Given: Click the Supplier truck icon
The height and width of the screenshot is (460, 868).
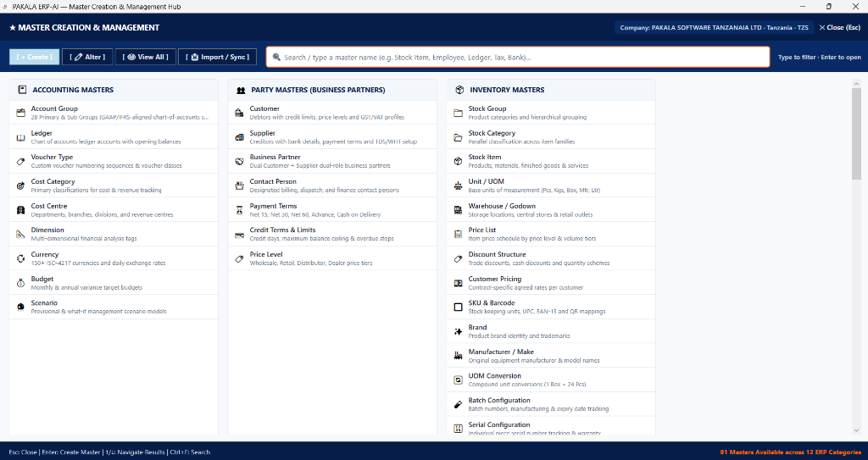Looking at the screenshot, I should (239, 137).
